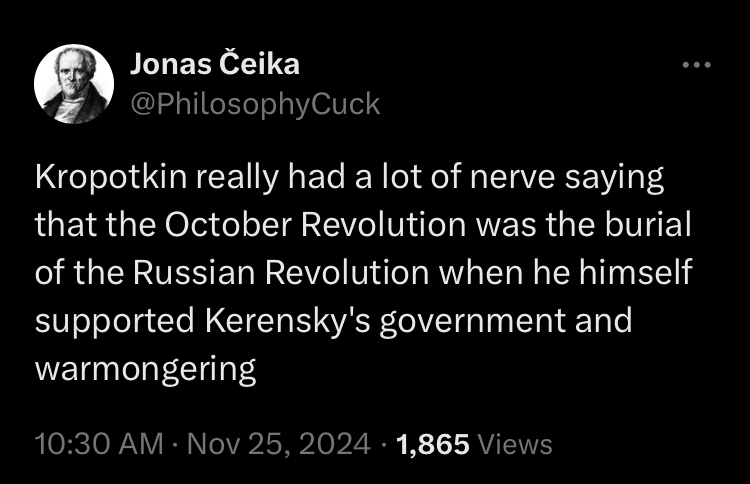
Task: Click the word "supported" in the tweet
Action: click(115, 321)
